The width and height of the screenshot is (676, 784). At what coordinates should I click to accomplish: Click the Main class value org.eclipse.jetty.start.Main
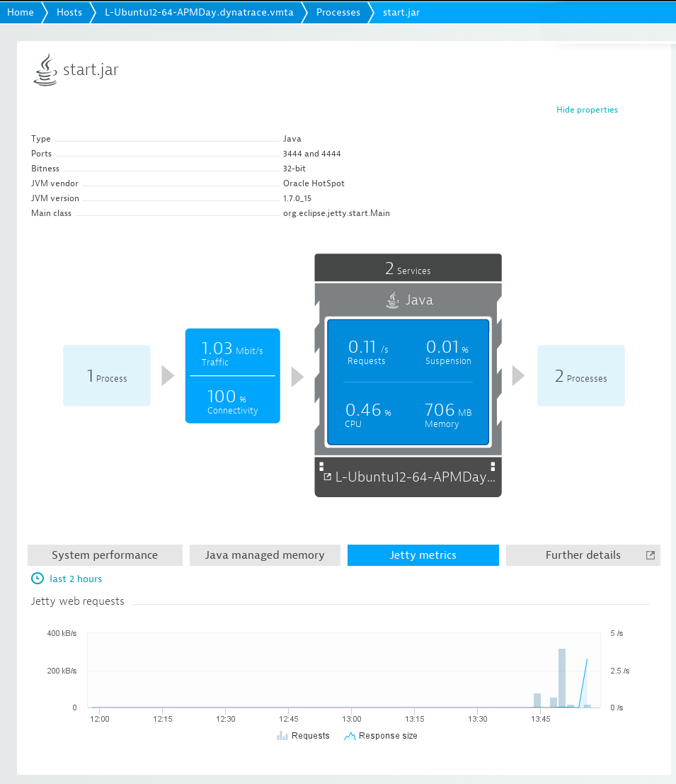click(x=336, y=213)
